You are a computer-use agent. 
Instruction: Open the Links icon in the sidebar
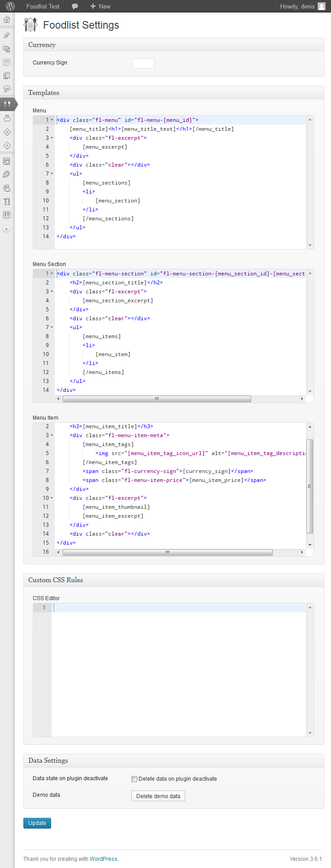(x=7, y=62)
